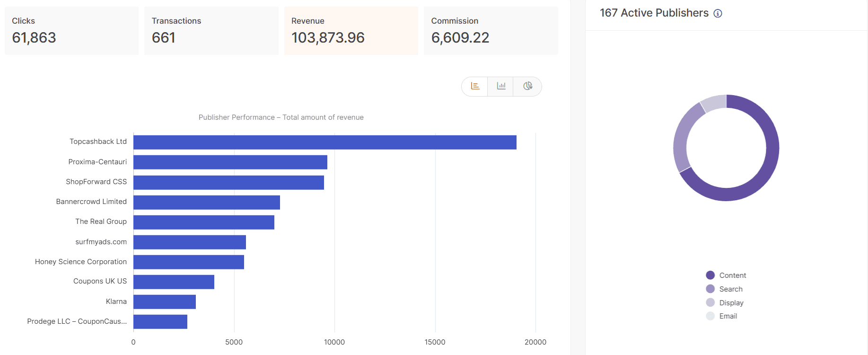Switch to pie chart view
The image size is (868, 355).
tap(527, 86)
